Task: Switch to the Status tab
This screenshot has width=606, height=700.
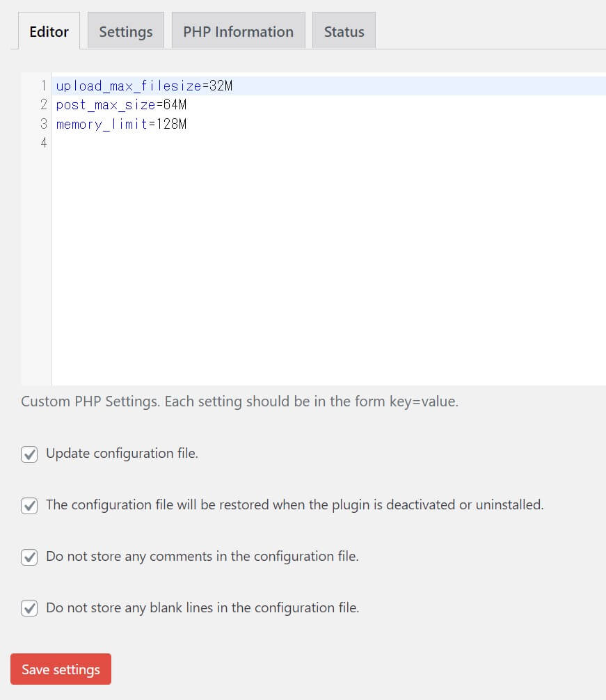Action: [344, 31]
